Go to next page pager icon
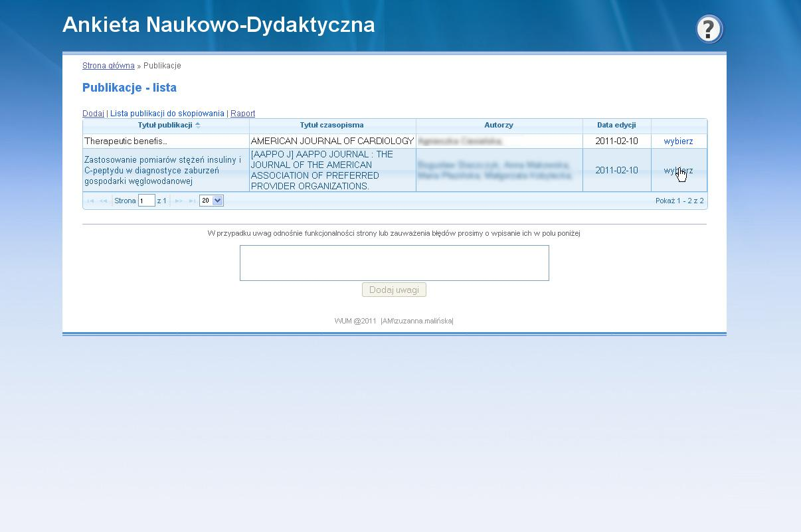 (179, 201)
